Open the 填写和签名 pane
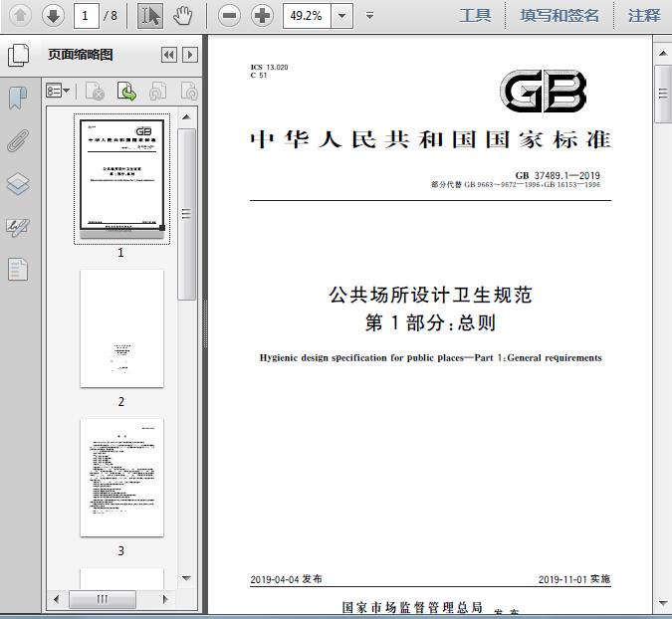Screen dimensions: 672x619 point(560,16)
